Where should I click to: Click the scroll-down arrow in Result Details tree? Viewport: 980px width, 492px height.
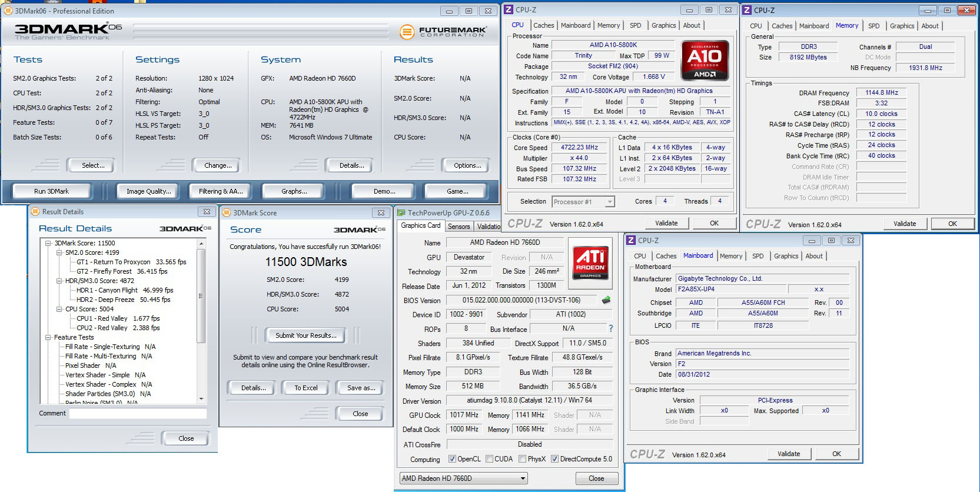pos(201,398)
